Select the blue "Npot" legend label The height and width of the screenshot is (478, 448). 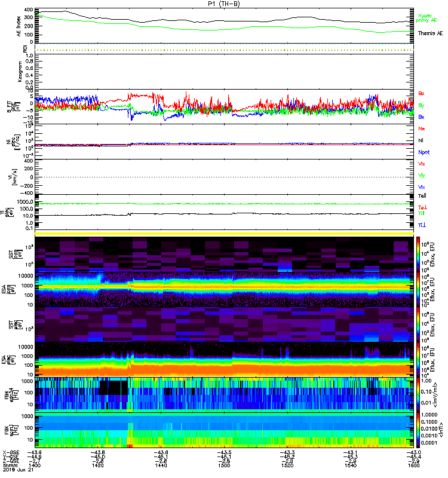click(x=424, y=152)
